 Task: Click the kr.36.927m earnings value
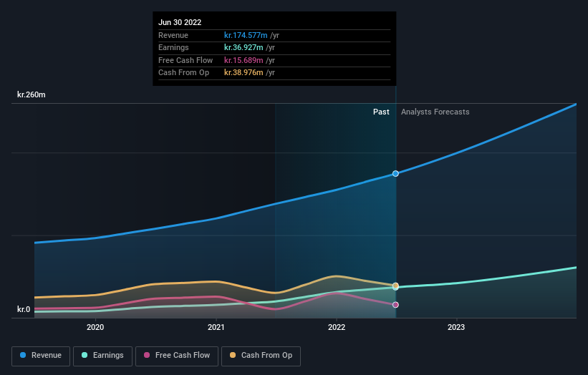(244, 47)
